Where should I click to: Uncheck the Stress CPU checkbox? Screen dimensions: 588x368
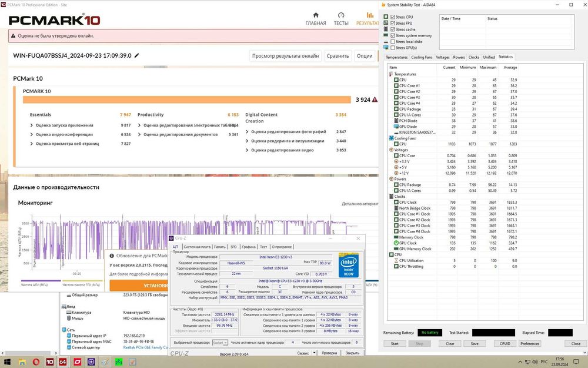[x=392, y=17]
